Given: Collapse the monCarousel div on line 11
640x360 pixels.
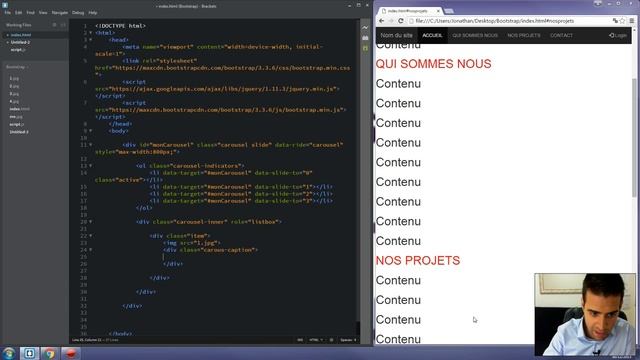Looking at the screenshot, I should pyautogui.click(x=91, y=144).
